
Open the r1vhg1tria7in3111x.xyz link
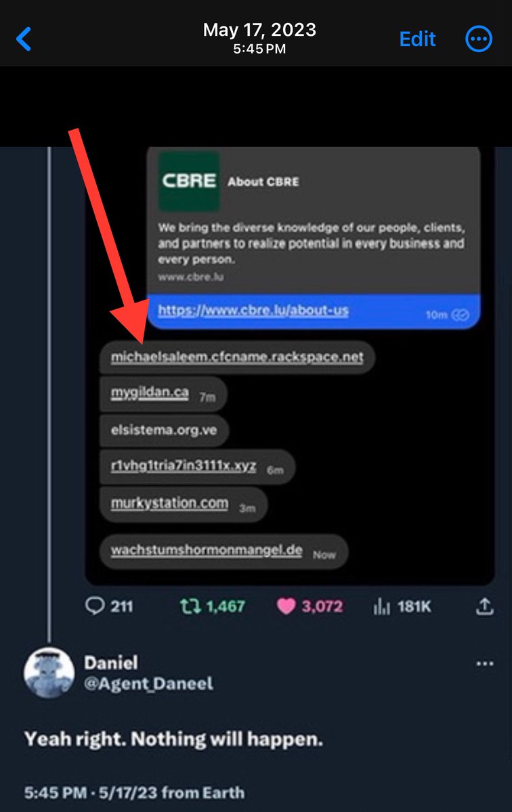pyautogui.click(x=184, y=467)
